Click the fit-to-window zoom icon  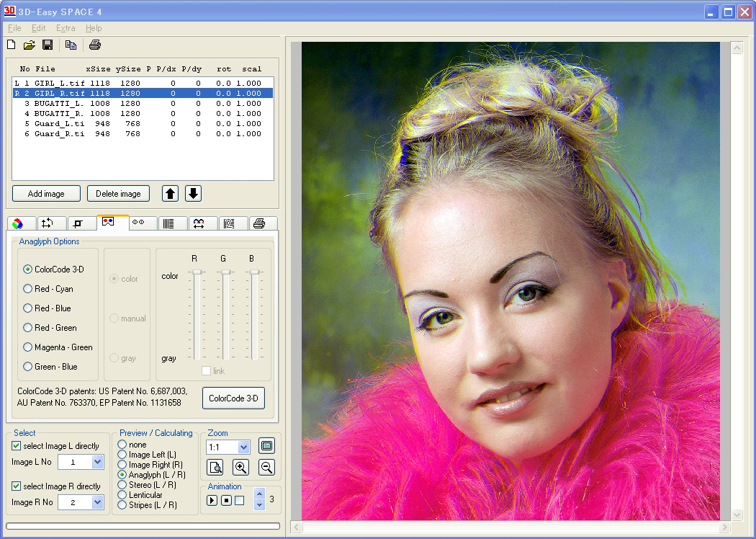266,446
